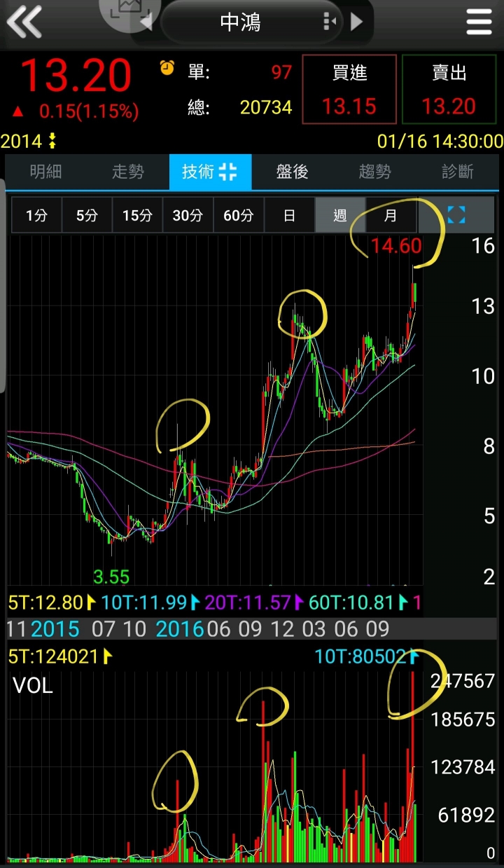Tap the 2016 timeline label
This screenshot has height=868, width=504.
180,629
